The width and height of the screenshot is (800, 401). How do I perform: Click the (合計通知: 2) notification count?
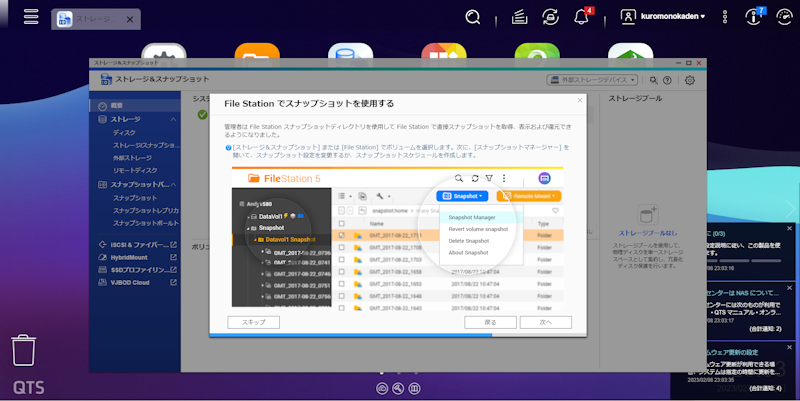click(x=765, y=329)
